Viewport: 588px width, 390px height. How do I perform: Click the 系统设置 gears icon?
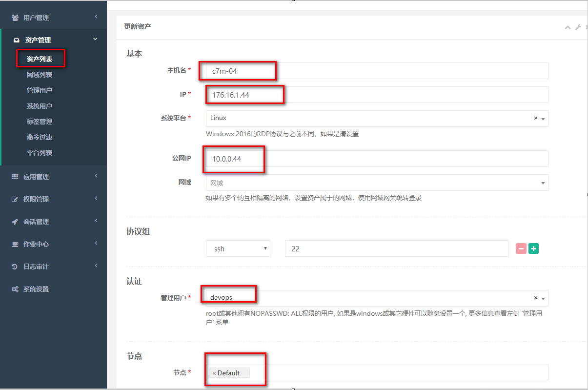click(x=13, y=289)
